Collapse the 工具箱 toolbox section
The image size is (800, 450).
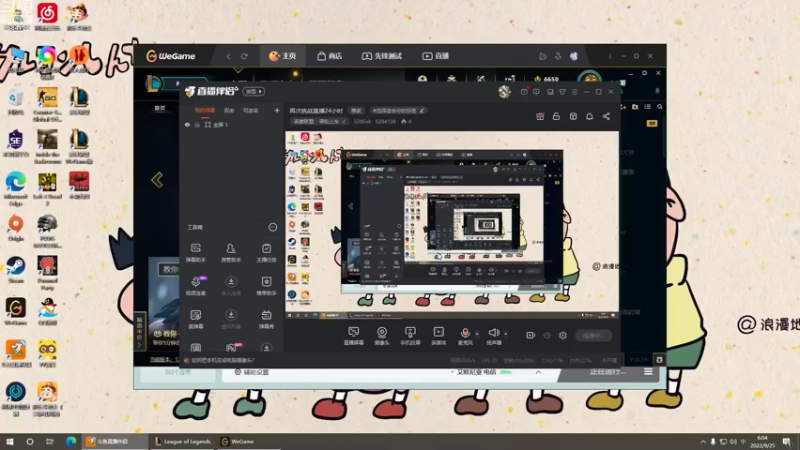(x=272, y=227)
